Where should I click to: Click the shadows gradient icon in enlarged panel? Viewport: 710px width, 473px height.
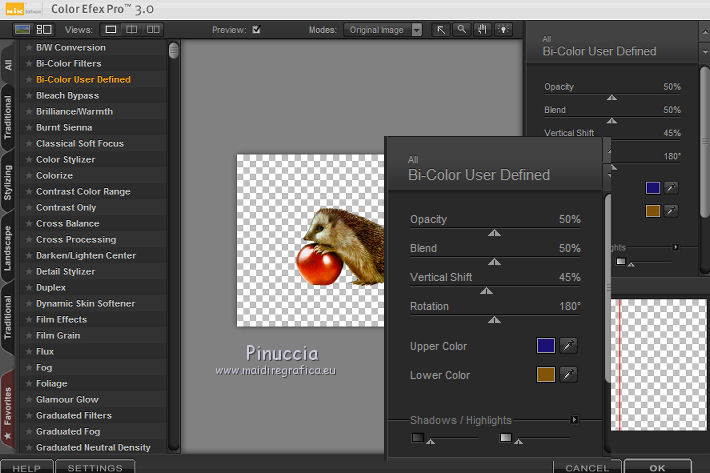417,438
